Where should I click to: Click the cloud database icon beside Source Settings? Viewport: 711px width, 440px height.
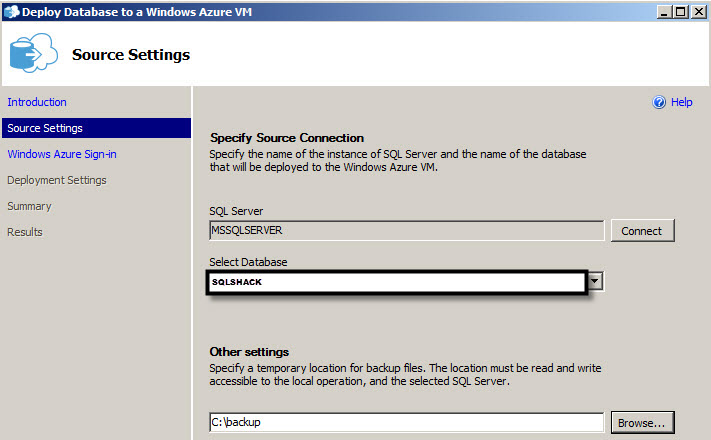click(x=35, y=54)
